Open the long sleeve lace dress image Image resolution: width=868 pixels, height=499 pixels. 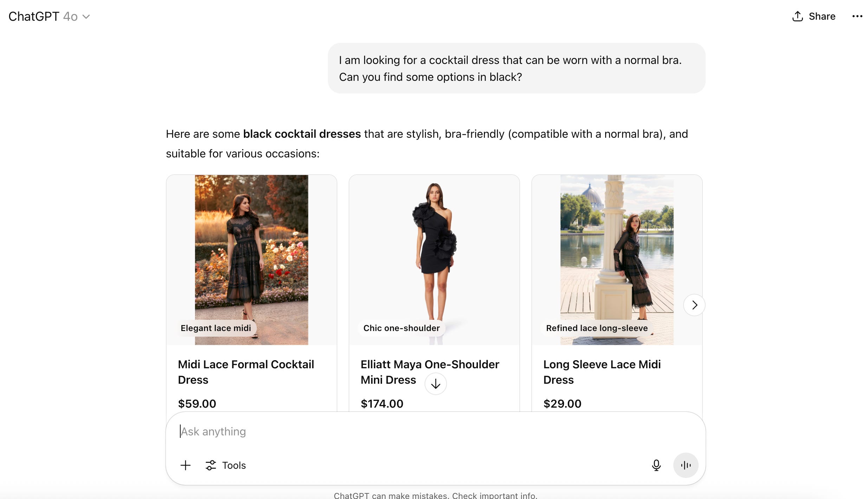[617, 260]
